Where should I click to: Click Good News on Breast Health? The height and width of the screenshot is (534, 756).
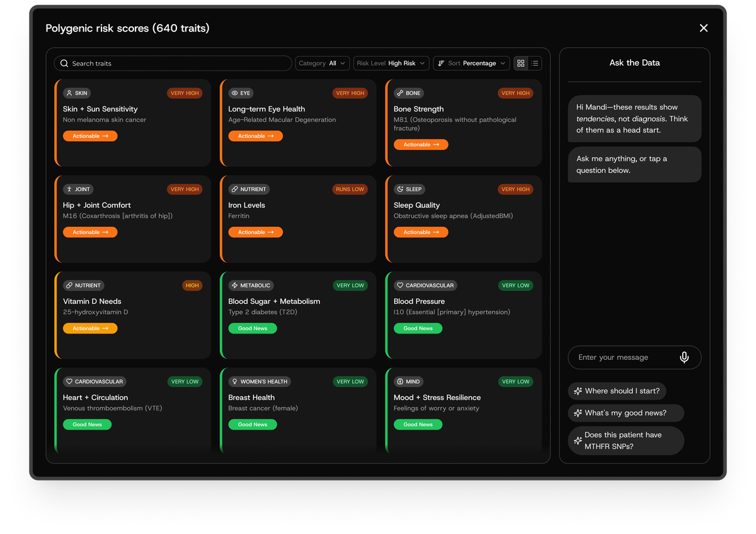[x=253, y=424]
